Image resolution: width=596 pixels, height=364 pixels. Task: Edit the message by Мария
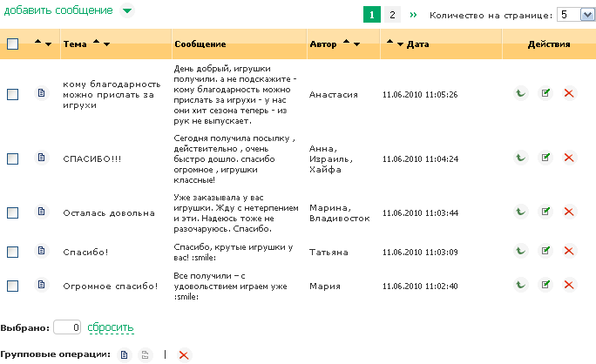(x=545, y=284)
